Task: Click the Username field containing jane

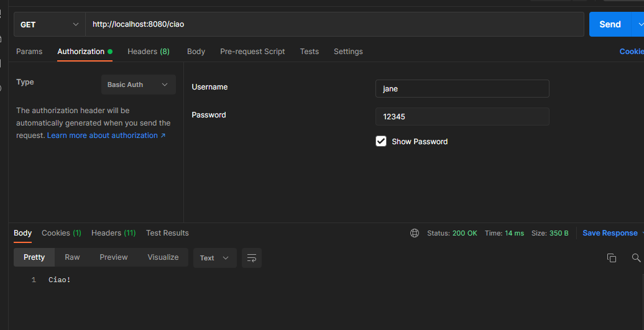Action: coord(462,89)
